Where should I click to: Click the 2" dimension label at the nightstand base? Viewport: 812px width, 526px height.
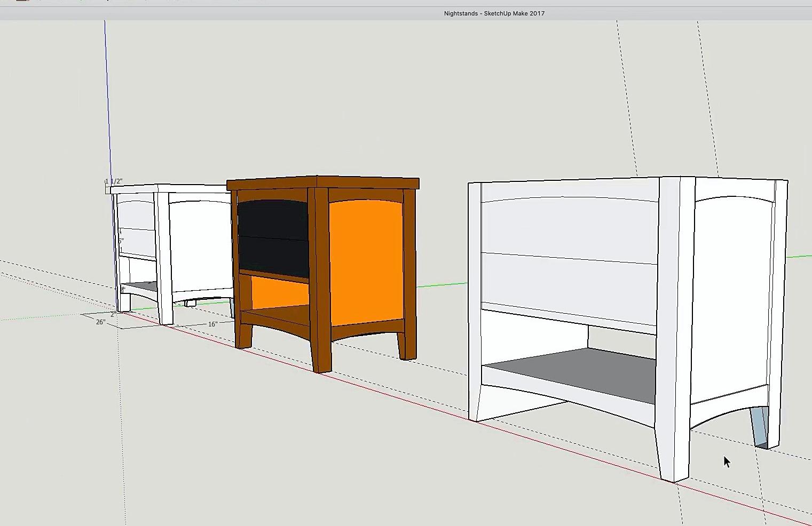[113, 314]
